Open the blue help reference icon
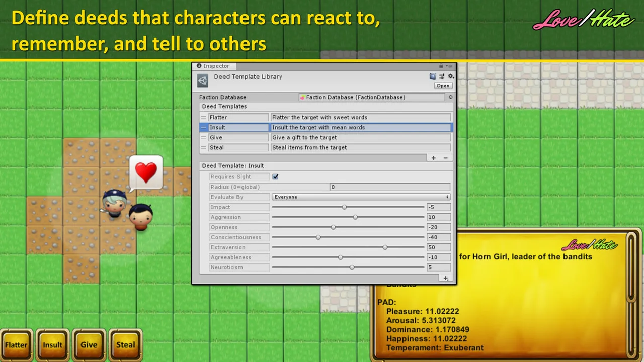Image resolution: width=644 pixels, height=362 pixels. 433,76
